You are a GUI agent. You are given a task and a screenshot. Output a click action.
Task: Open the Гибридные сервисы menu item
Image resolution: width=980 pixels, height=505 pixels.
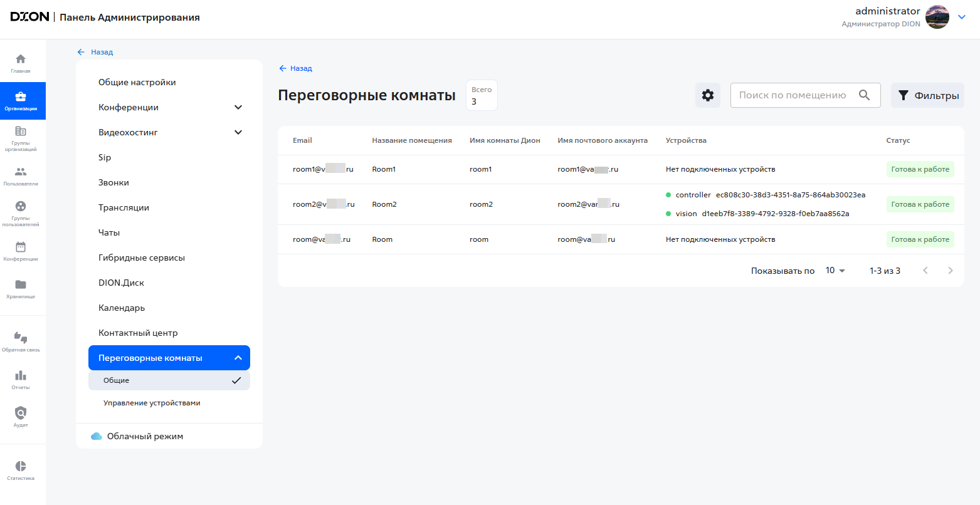pyautogui.click(x=142, y=258)
